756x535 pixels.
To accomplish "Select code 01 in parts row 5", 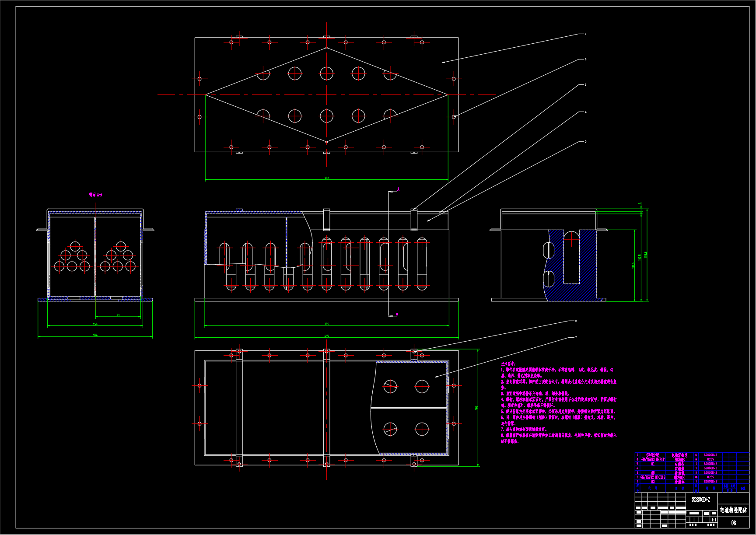I will coord(653,464).
